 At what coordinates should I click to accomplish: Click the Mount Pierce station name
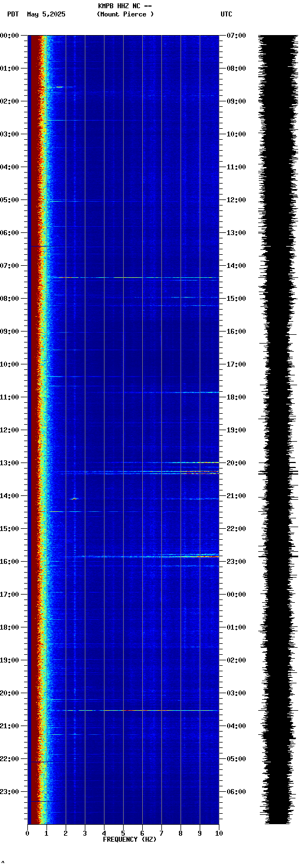point(125,14)
